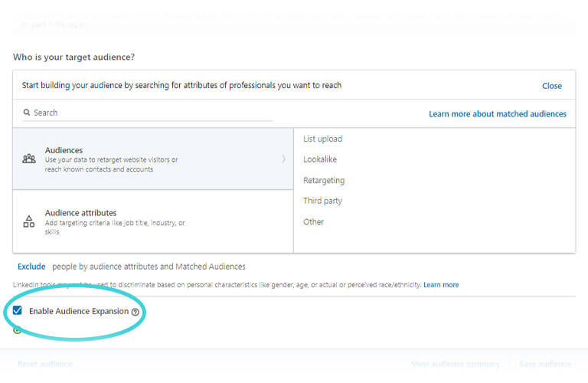Open Learn more about matched audiences

[x=498, y=113]
